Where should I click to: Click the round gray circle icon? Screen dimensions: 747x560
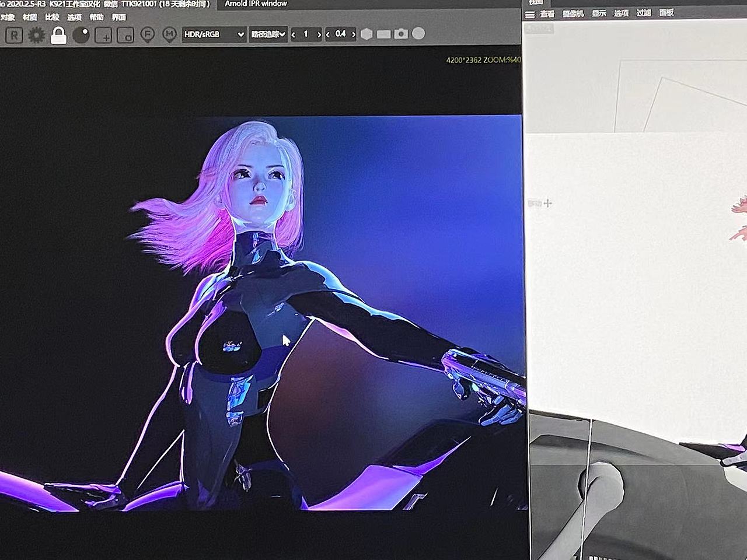(x=418, y=33)
